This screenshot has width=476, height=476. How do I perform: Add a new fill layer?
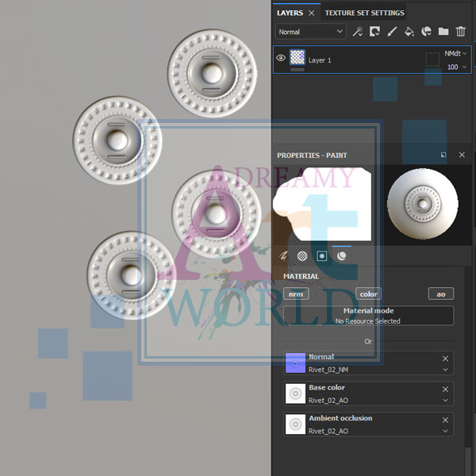click(x=409, y=32)
